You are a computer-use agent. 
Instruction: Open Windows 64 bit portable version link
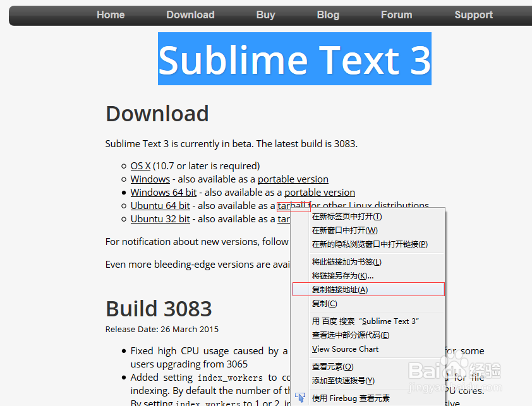(320, 193)
